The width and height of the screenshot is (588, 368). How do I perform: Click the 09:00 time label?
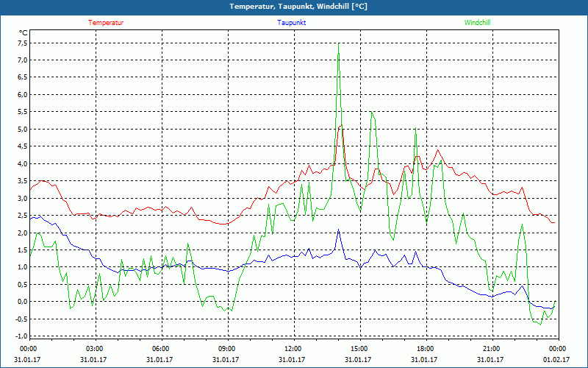(226, 349)
